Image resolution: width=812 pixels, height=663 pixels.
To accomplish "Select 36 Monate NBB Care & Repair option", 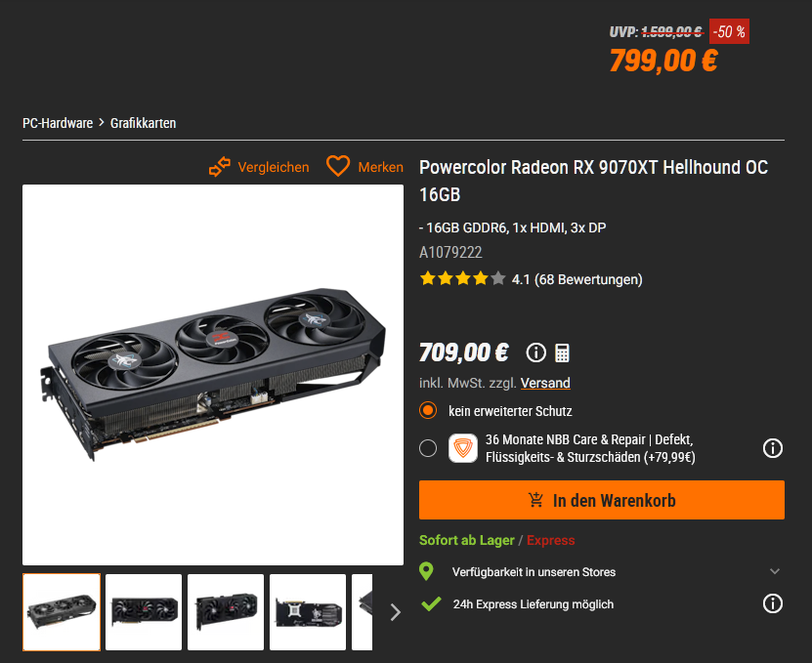I will click(x=428, y=448).
